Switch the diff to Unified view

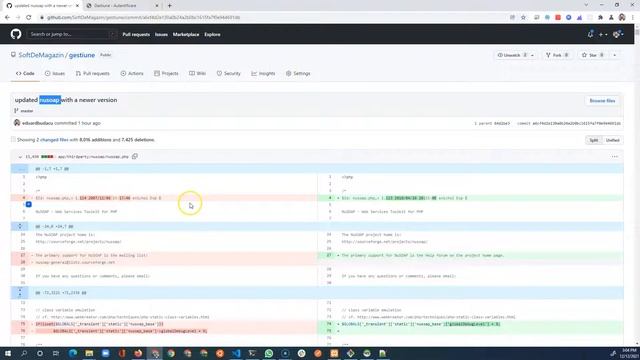coord(612,140)
